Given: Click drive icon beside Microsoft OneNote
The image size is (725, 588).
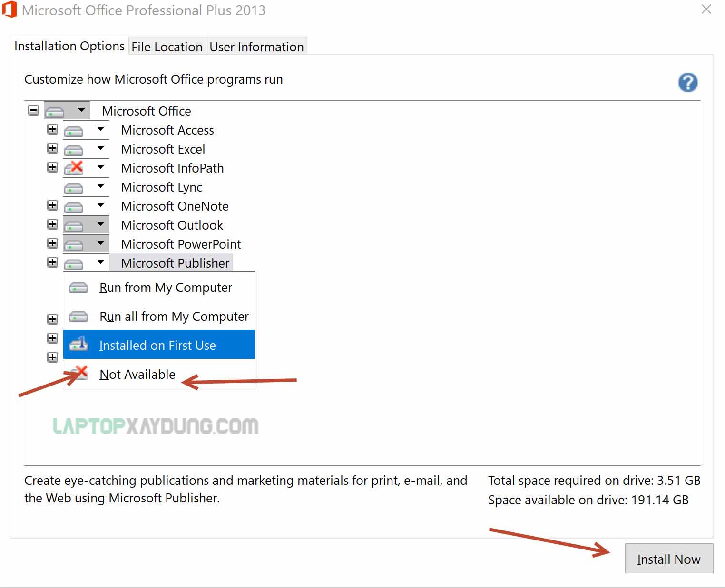Looking at the screenshot, I should pos(74,207).
